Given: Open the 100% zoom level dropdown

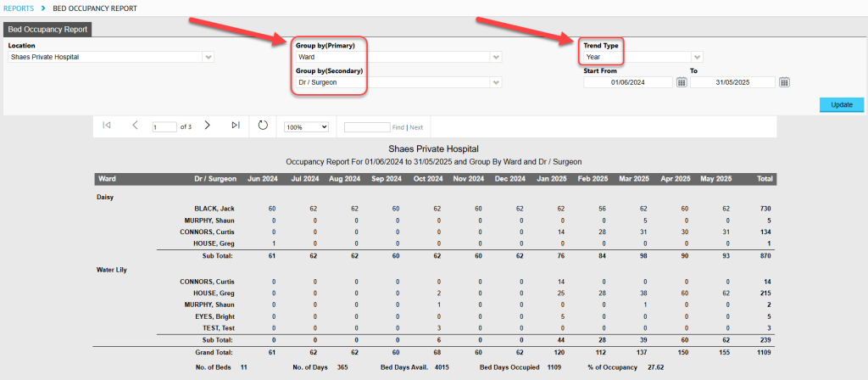Looking at the screenshot, I should 306,127.
